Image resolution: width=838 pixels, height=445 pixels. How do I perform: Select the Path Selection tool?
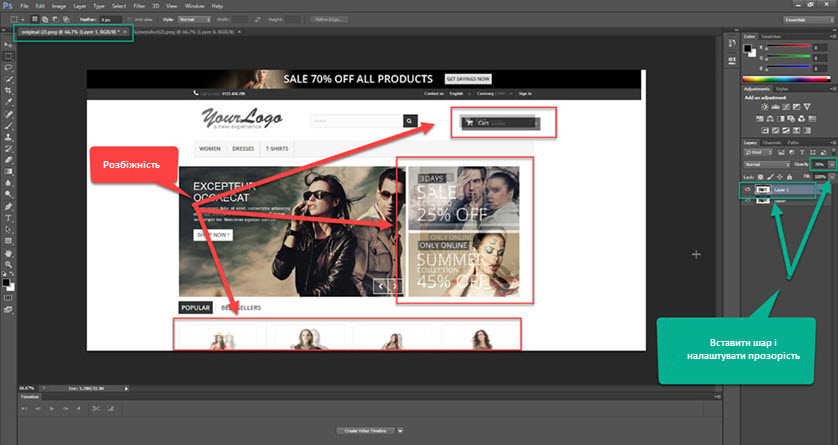pos(8,230)
